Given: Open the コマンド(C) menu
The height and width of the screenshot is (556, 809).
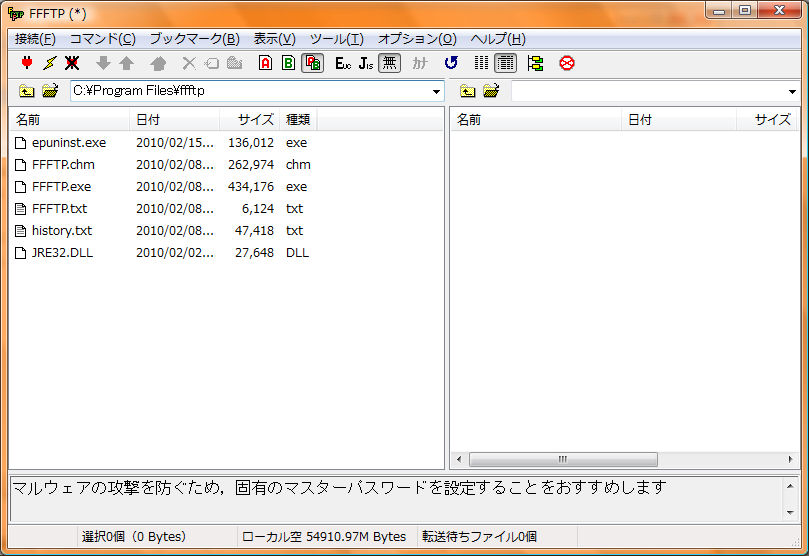Looking at the screenshot, I should pyautogui.click(x=103, y=39).
